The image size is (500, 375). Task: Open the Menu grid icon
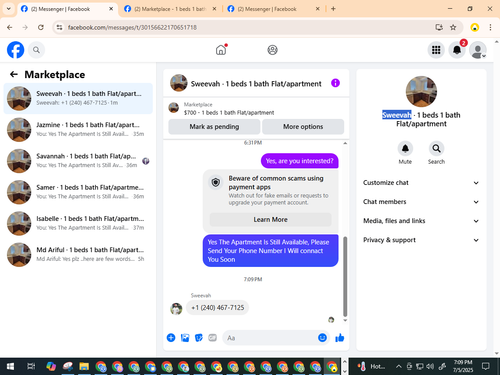(436, 50)
